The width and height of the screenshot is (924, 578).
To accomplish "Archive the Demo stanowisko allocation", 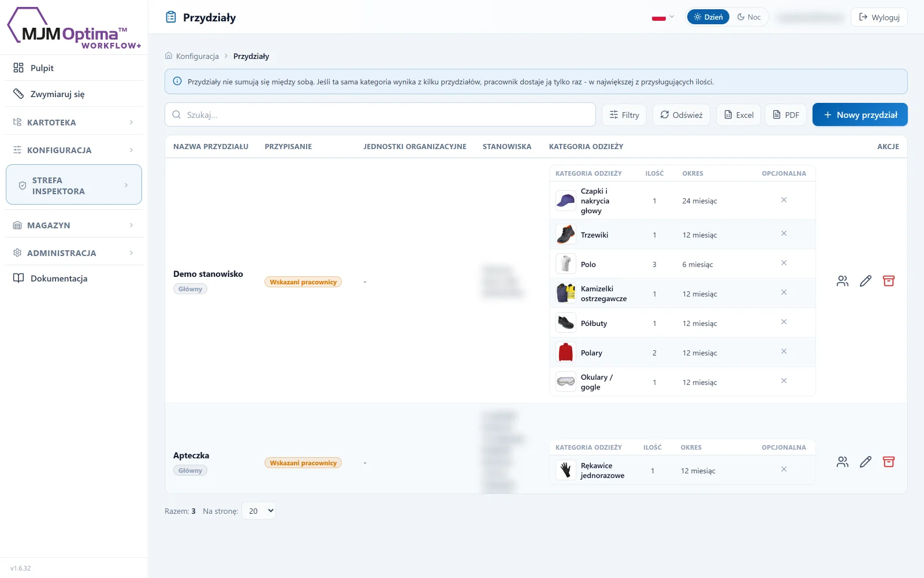I will (889, 281).
